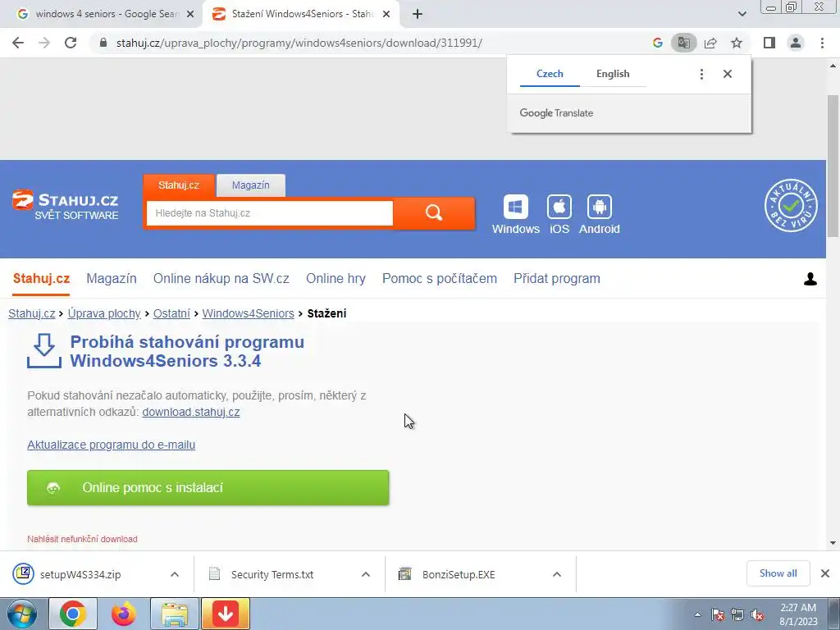Select English in the translate popup
Viewport: 840px width, 630px height.
click(x=613, y=74)
